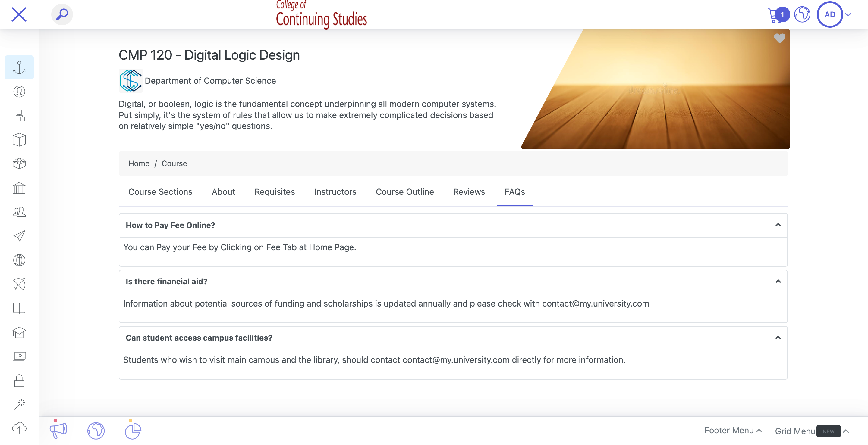Switch to the Reviews tab
The height and width of the screenshot is (445, 868).
pyautogui.click(x=469, y=191)
